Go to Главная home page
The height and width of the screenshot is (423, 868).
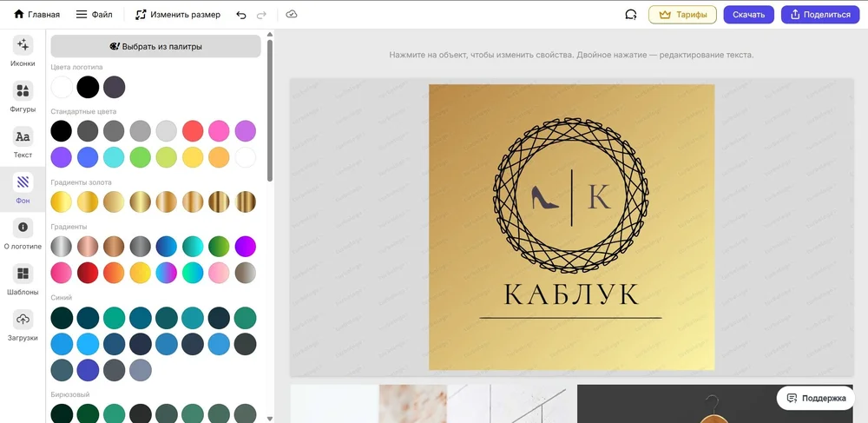click(x=36, y=15)
